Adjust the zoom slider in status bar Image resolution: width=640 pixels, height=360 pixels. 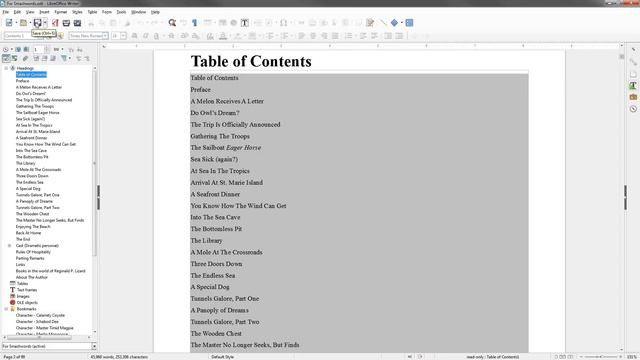(x=601, y=357)
